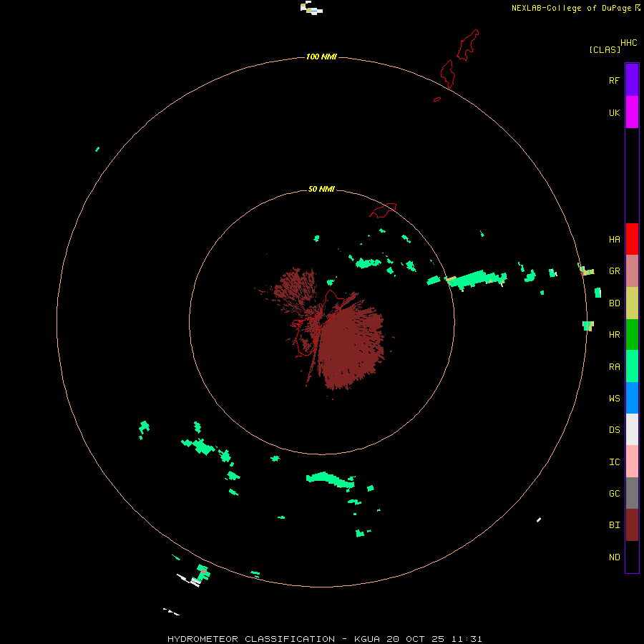
Task: Click the red island outline on the 50 NMI ring
Action: point(383,210)
